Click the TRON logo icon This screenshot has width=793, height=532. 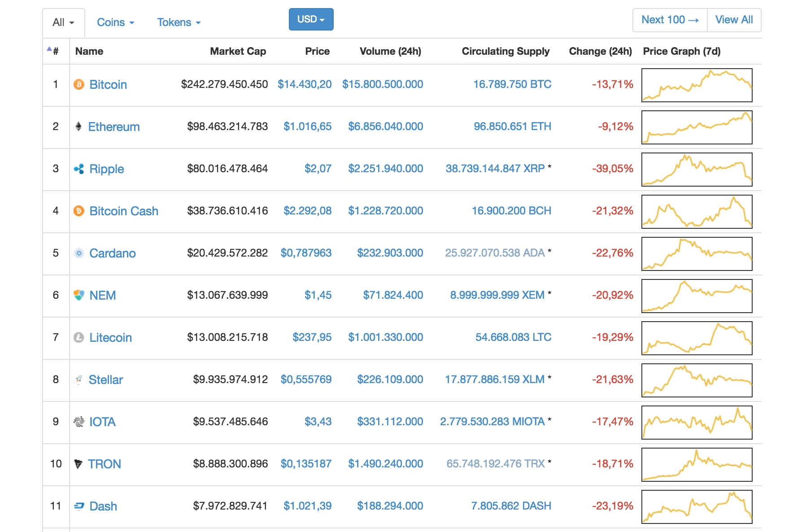78,464
